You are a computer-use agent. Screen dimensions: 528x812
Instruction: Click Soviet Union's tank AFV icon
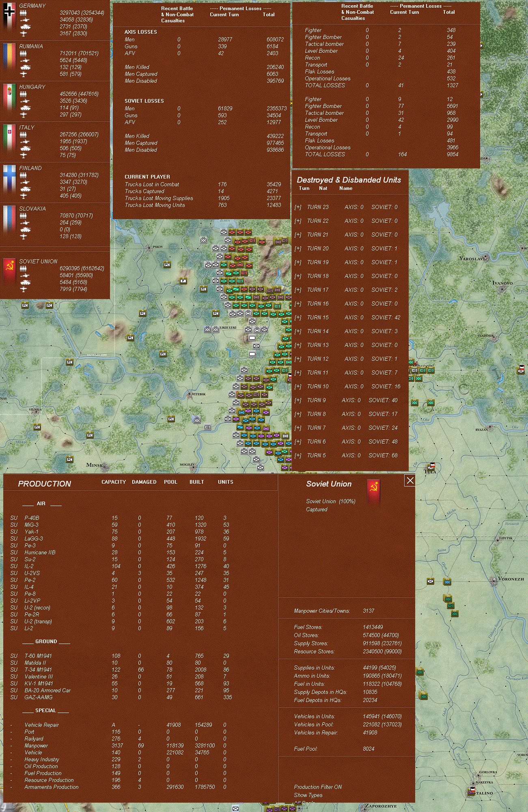[25, 282]
